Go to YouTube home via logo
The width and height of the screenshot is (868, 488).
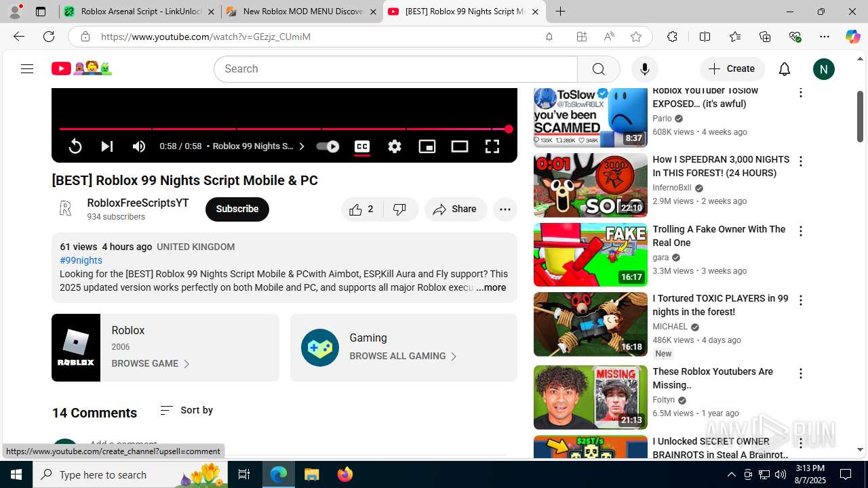click(81, 68)
